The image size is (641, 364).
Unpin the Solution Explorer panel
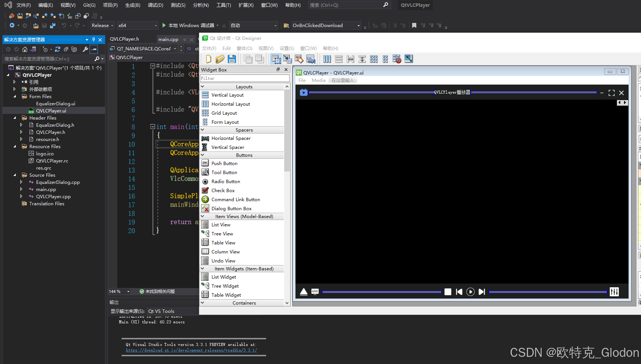pyautogui.click(x=93, y=39)
